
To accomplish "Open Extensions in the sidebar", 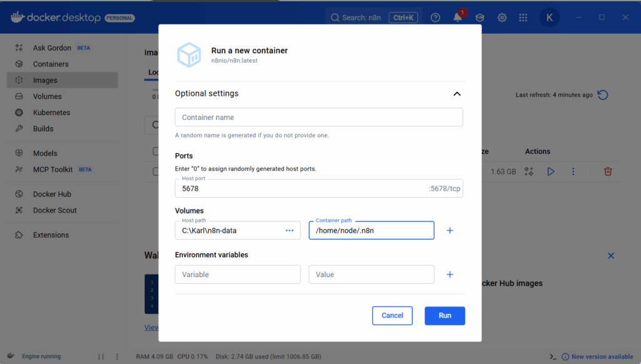I will coord(63,235).
